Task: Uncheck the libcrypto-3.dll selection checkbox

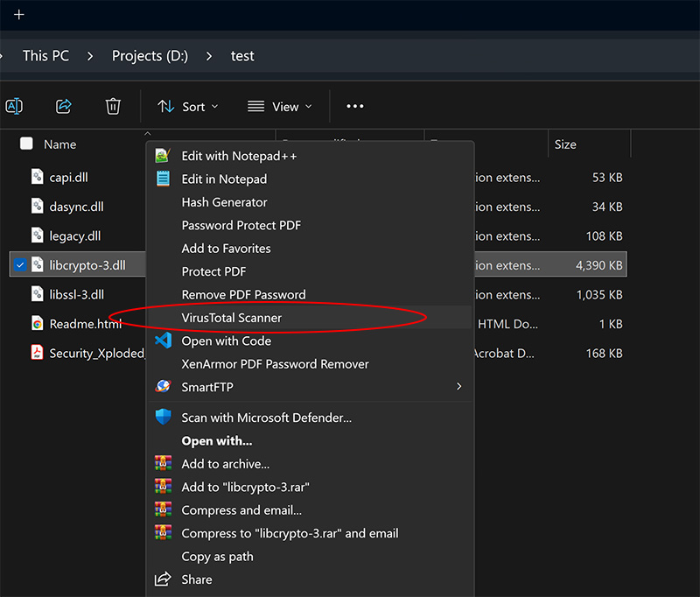Action: click(21, 263)
